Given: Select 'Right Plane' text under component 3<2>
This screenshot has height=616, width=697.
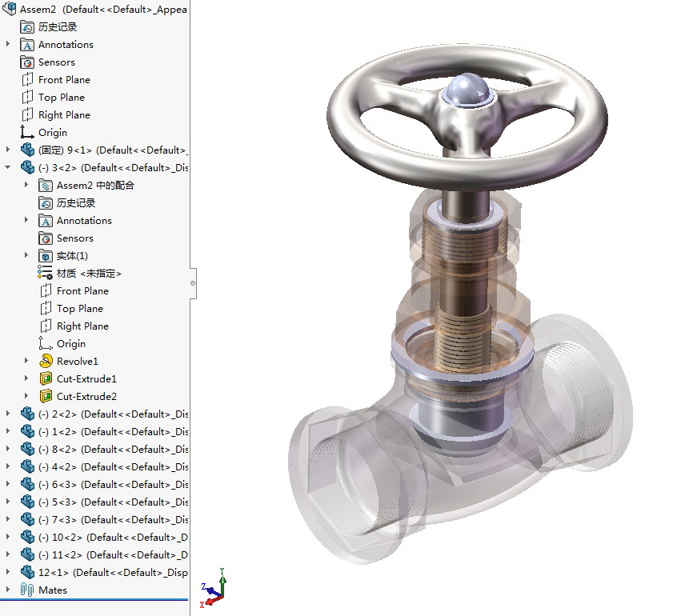Looking at the screenshot, I should tap(82, 326).
